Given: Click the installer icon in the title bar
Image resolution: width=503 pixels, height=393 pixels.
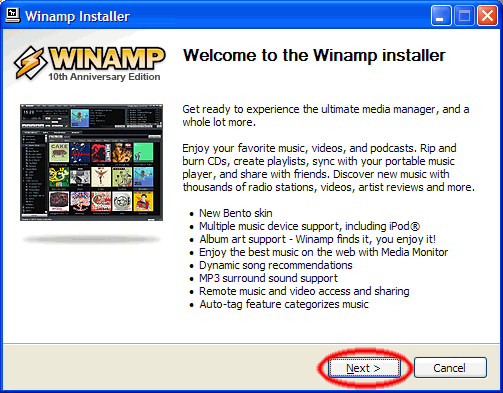Looking at the screenshot, I should [13, 15].
